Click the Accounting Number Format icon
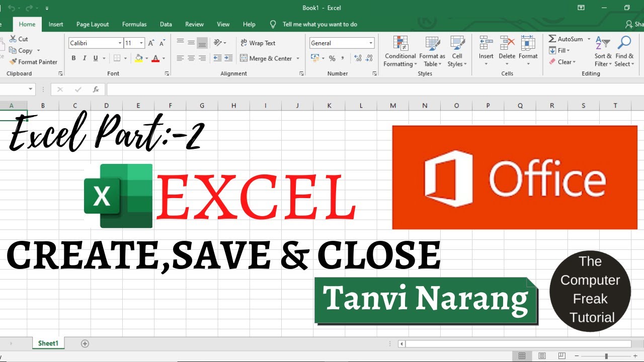Viewport: 644px width, 362px height. coord(315,58)
